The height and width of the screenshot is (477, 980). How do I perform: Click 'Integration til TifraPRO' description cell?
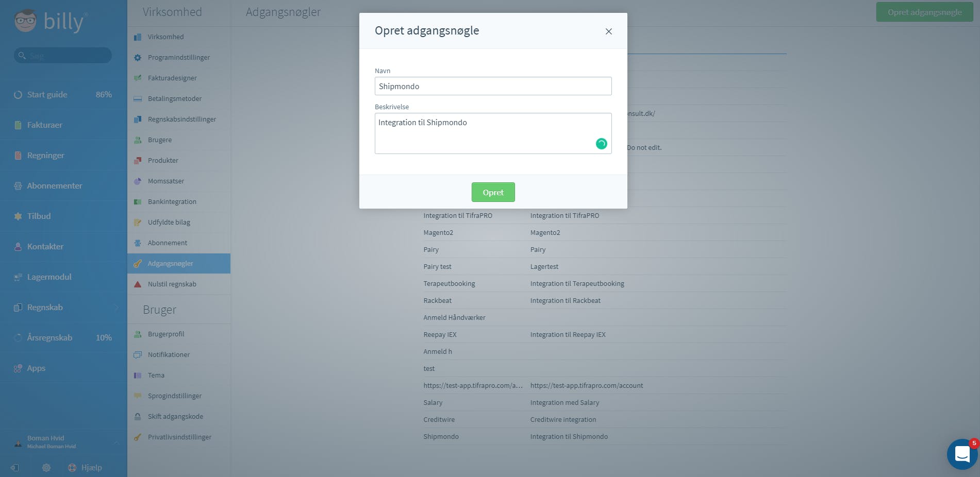pyautogui.click(x=564, y=216)
